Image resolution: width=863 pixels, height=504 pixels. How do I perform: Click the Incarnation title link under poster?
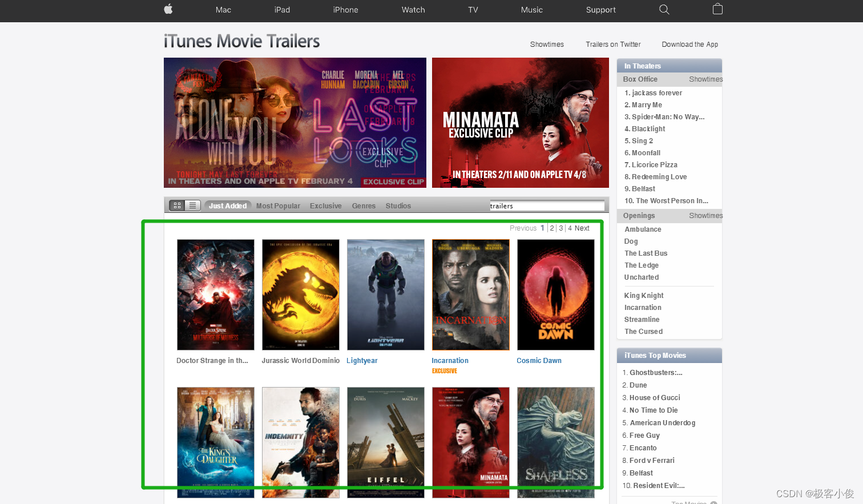coord(450,361)
